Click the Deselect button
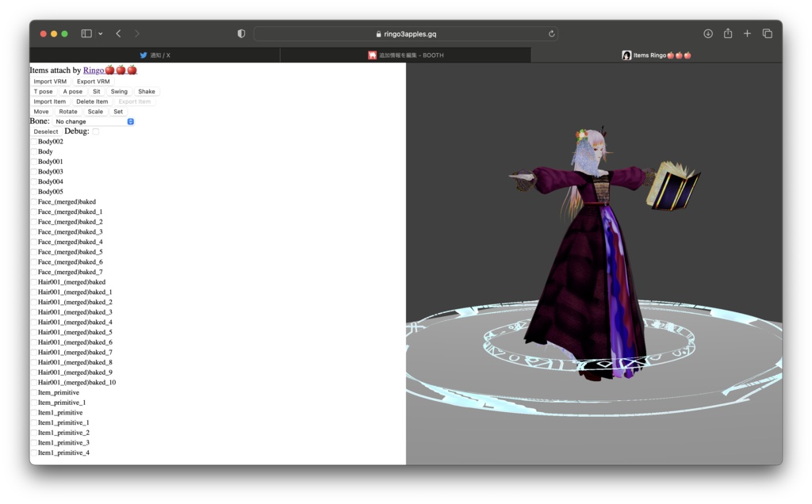 point(45,132)
